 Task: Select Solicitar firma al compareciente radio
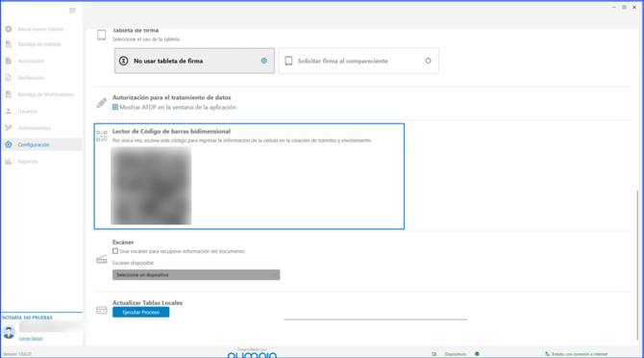[x=428, y=61]
